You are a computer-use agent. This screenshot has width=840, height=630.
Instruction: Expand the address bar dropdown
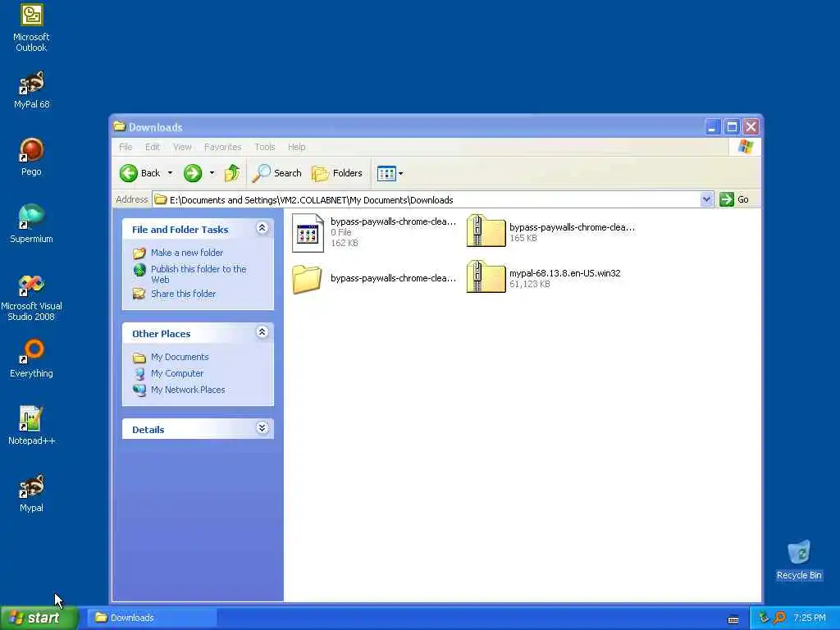pyautogui.click(x=706, y=199)
